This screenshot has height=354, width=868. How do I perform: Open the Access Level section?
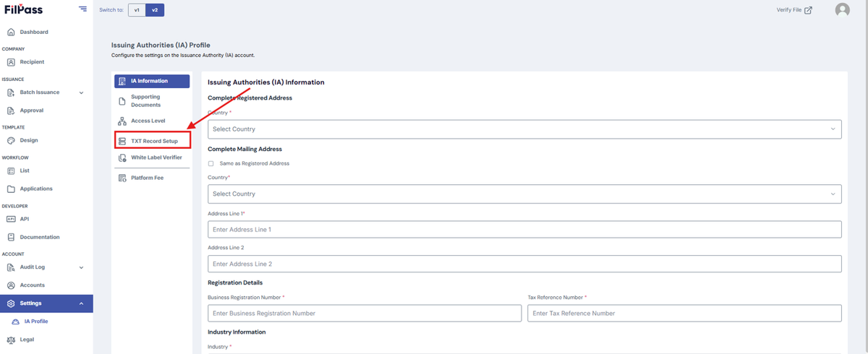click(x=152, y=121)
